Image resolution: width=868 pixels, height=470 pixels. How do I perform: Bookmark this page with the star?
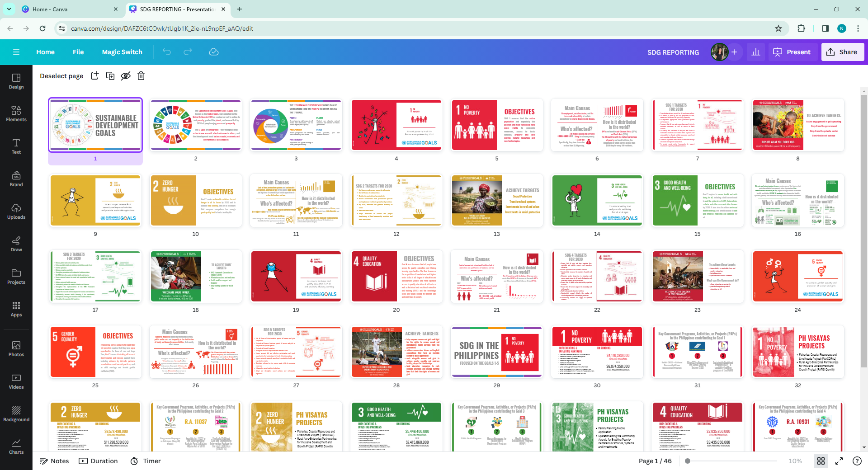(x=778, y=28)
